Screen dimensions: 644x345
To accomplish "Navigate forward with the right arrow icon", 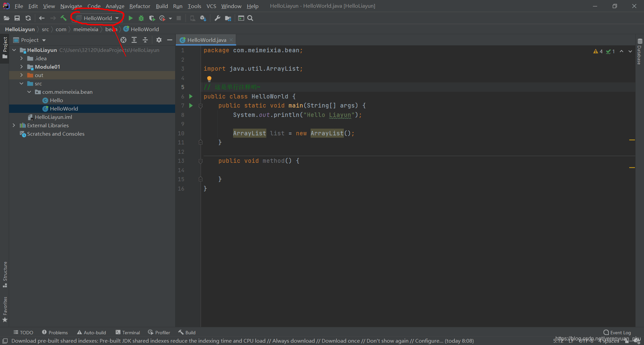I will click(53, 18).
